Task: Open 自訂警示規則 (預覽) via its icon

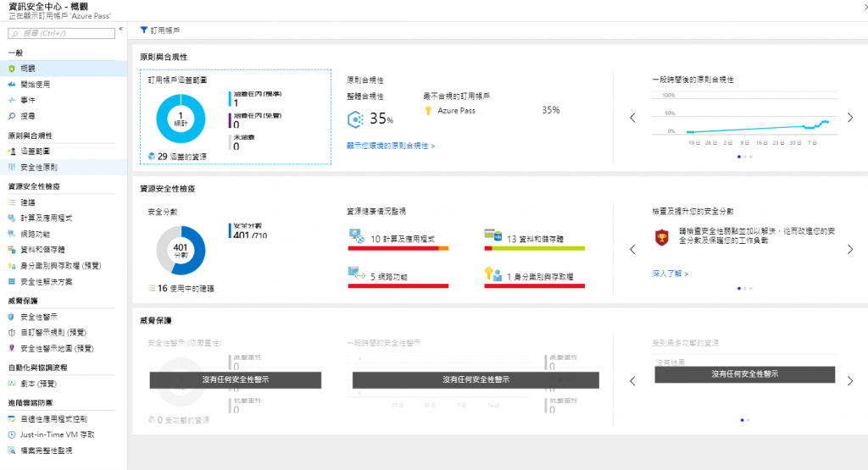Action: [x=12, y=332]
